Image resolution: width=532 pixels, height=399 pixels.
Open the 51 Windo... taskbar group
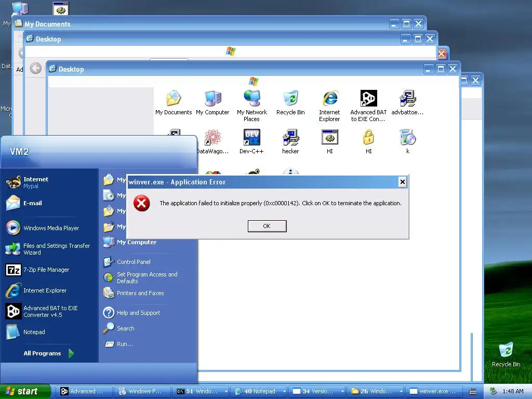[x=201, y=391]
